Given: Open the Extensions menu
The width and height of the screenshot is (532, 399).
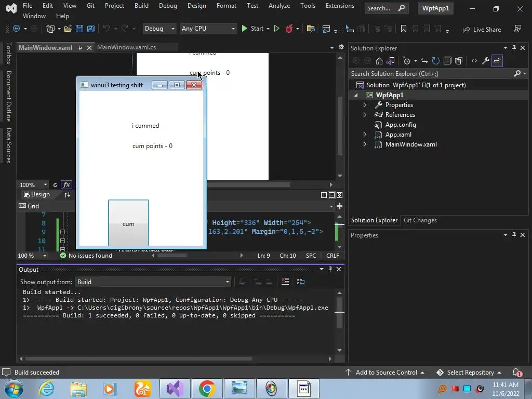Looking at the screenshot, I should (x=340, y=5).
